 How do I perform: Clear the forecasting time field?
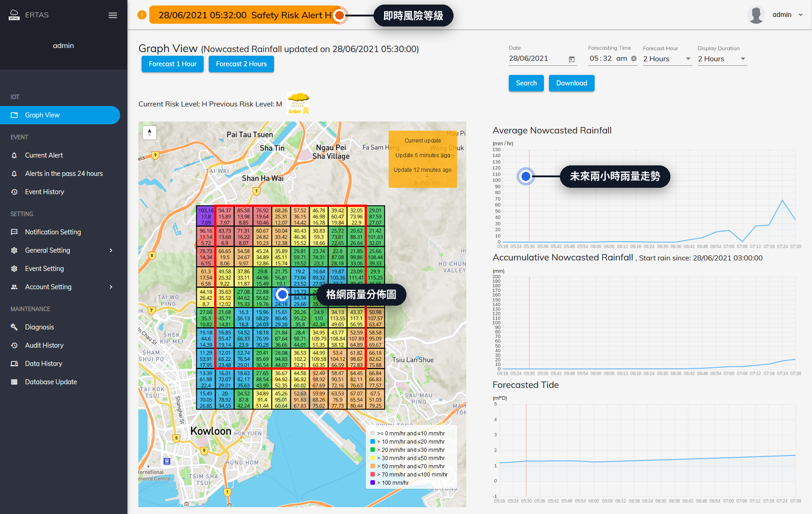[634, 58]
